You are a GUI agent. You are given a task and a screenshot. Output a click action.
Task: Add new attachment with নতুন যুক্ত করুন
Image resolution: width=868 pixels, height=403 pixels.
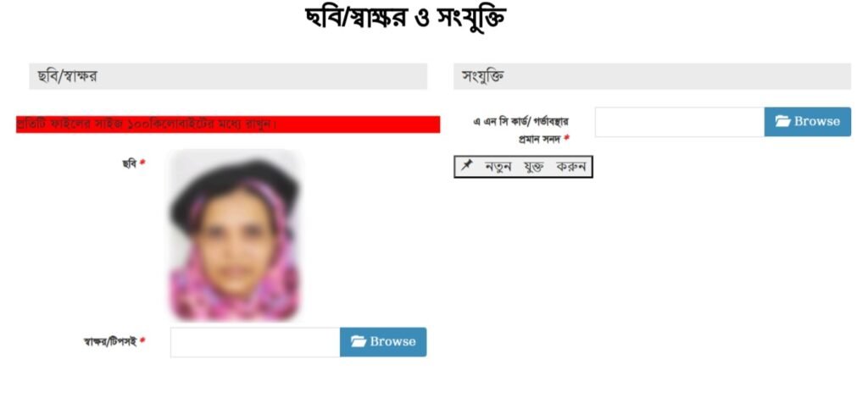point(523,167)
